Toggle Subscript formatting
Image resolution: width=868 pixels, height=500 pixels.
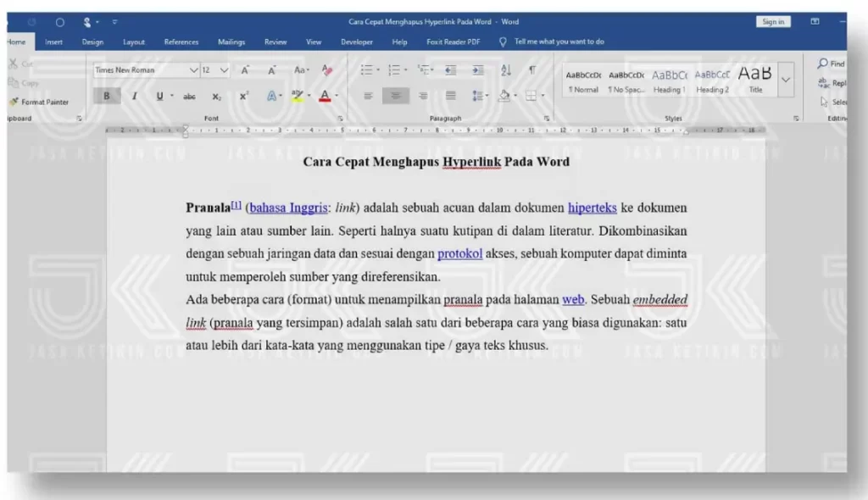[216, 97]
